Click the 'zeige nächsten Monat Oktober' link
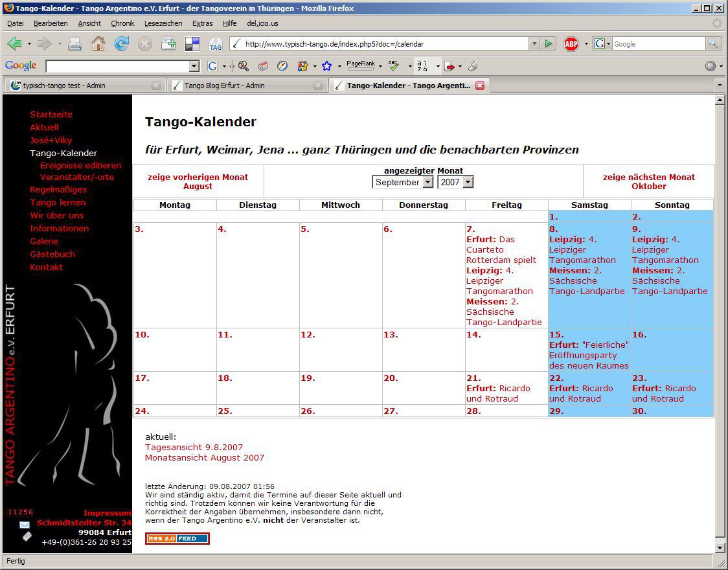The width and height of the screenshot is (728, 570). point(648,181)
